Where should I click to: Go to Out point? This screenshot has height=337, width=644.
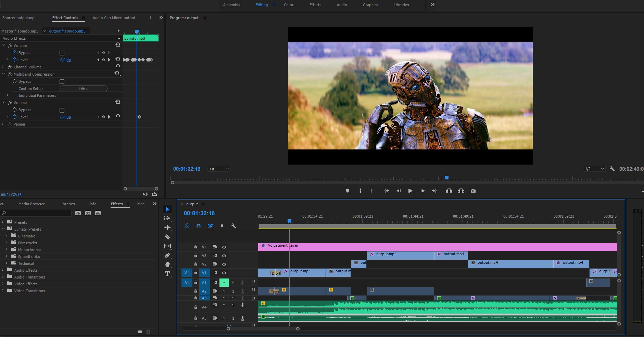(434, 191)
